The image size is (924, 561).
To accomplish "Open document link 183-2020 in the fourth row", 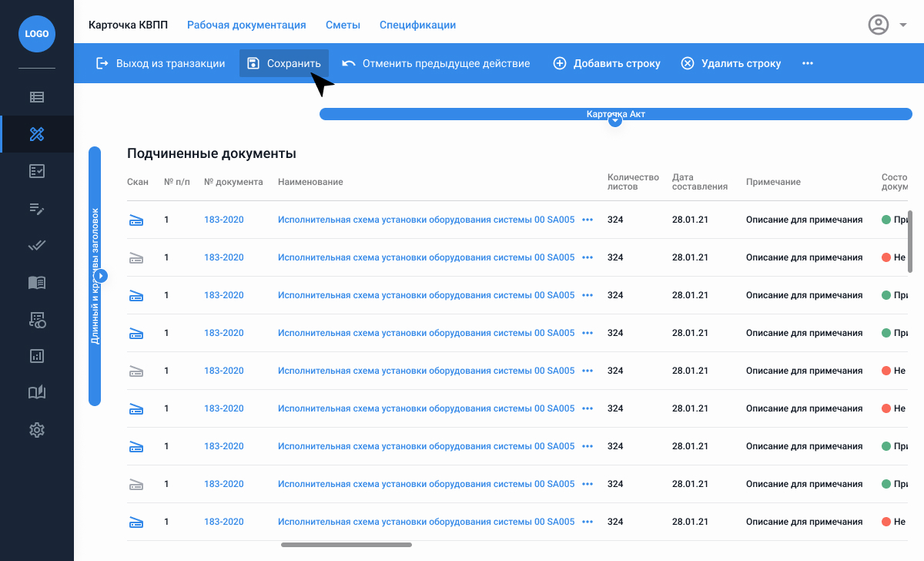I will pos(223,333).
